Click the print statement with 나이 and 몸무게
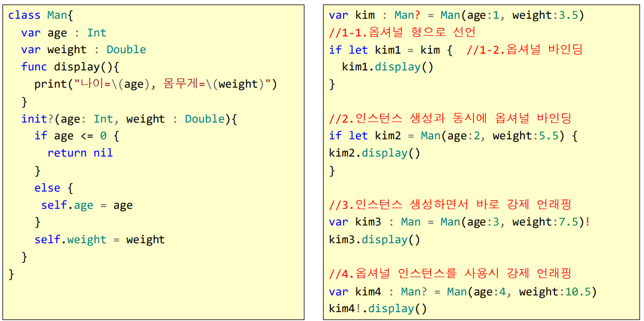Image resolution: width=644 pixels, height=321 pixels. [156, 84]
